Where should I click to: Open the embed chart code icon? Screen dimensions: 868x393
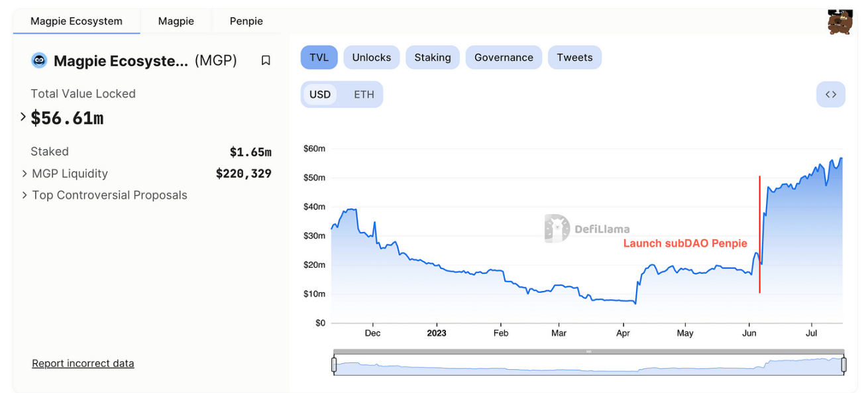click(x=830, y=94)
